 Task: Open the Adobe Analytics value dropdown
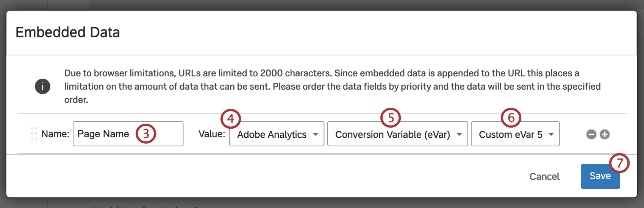(277, 134)
